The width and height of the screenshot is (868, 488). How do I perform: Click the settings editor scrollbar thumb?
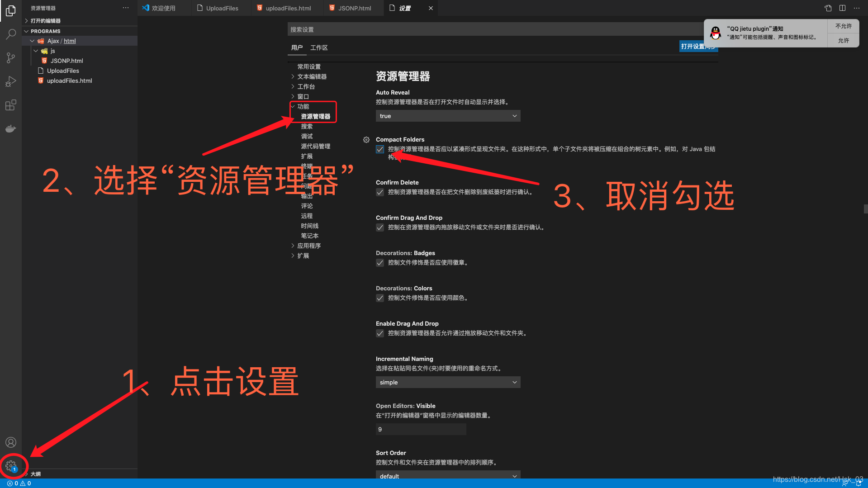pyautogui.click(x=866, y=209)
